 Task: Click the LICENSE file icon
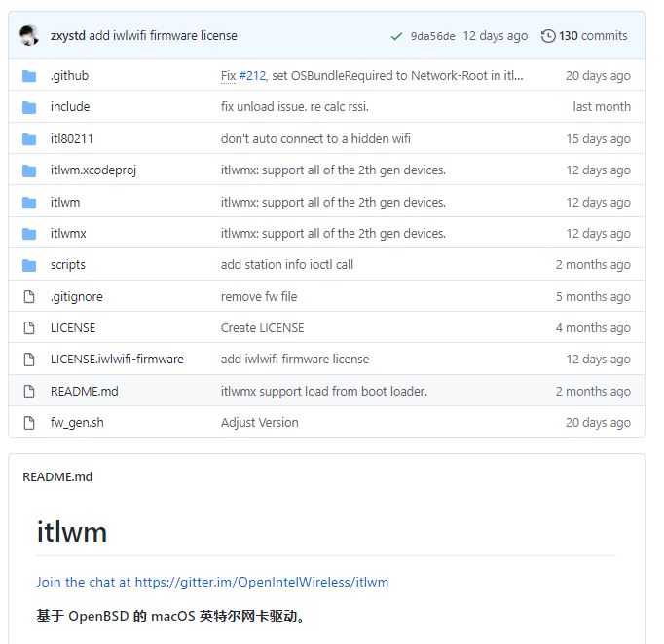tap(29, 328)
